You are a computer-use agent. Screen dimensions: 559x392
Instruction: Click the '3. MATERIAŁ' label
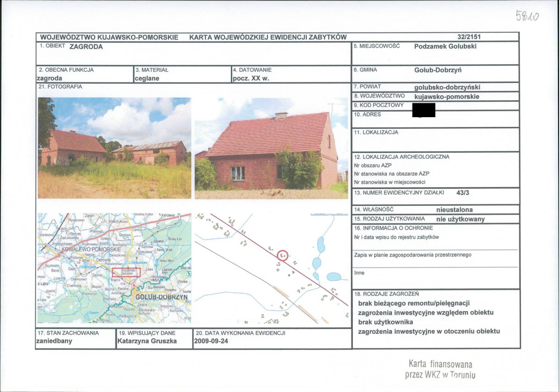[x=152, y=70]
